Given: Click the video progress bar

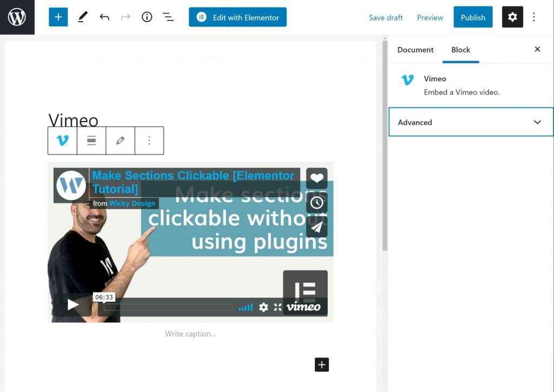Looking at the screenshot, I should 168,307.
